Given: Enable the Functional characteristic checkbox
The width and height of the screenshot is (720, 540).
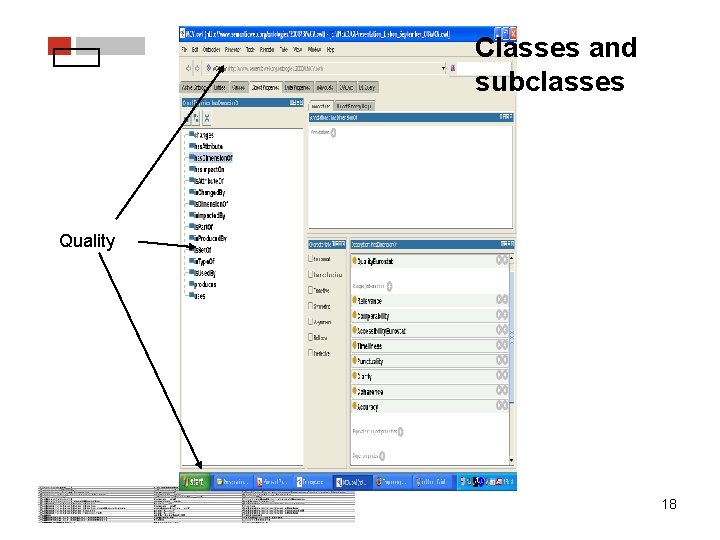Looking at the screenshot, I should pyautogui.click(x=310, y=259).
